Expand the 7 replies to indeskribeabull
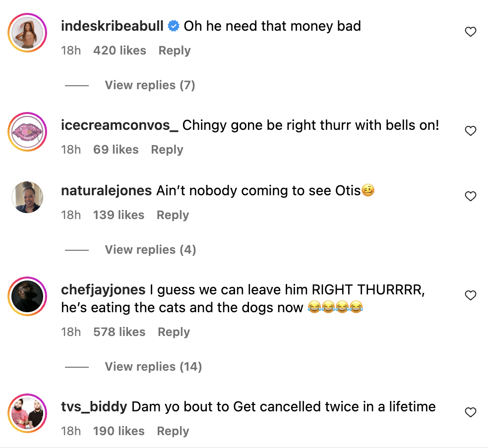Screen dimensions: 488x448 tap(150, 85)
